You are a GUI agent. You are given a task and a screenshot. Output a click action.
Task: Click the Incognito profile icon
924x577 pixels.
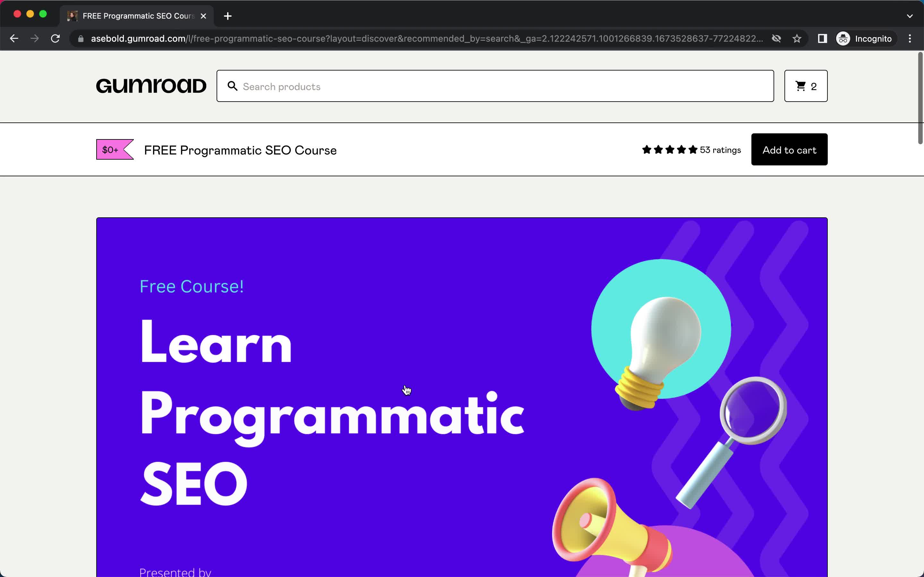844,38
